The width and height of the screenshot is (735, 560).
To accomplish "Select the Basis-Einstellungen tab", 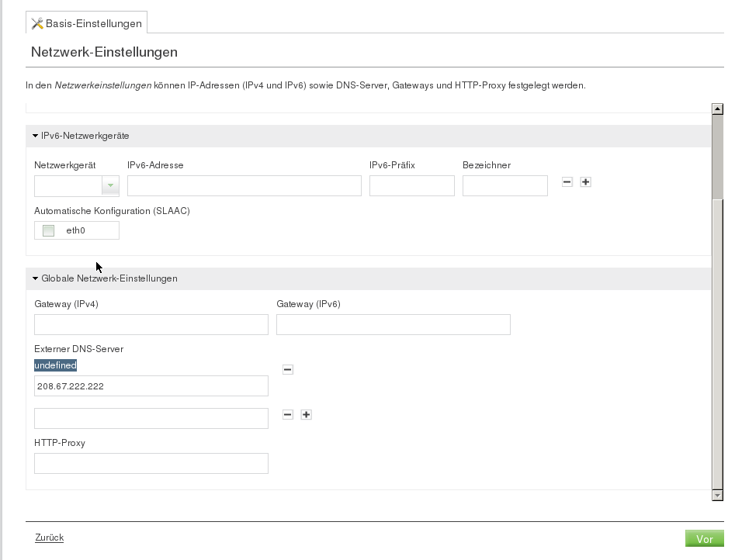I will [x=86, y=23].
